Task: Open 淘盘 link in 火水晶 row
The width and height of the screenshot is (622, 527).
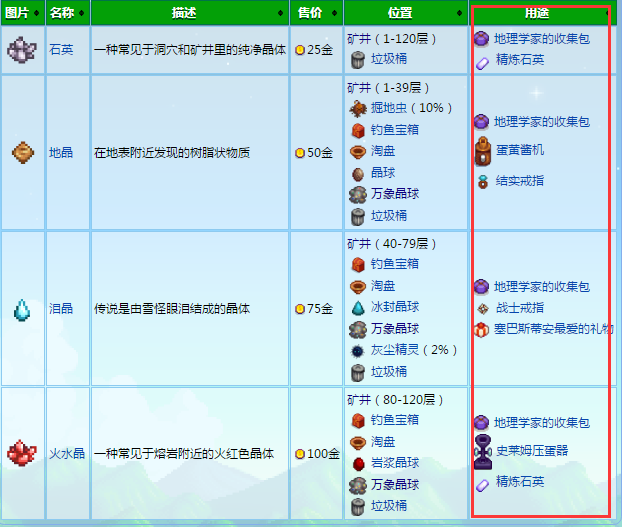Action: (x=383, y=441)
